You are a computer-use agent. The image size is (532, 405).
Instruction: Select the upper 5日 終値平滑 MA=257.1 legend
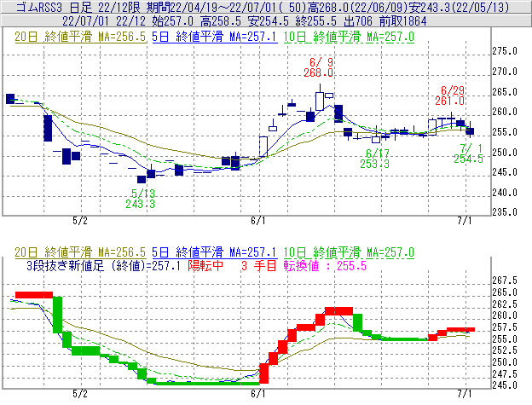tap(215, 37)
